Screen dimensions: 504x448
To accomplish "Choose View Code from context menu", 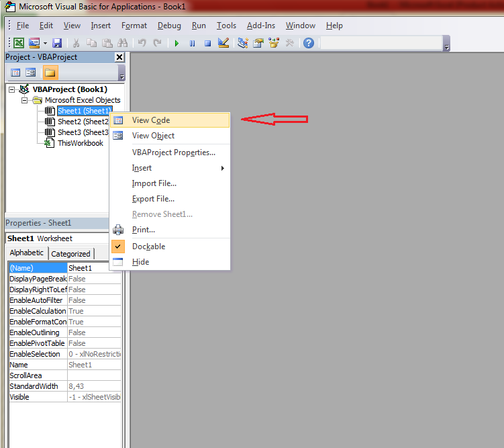I will click(170, 120).
